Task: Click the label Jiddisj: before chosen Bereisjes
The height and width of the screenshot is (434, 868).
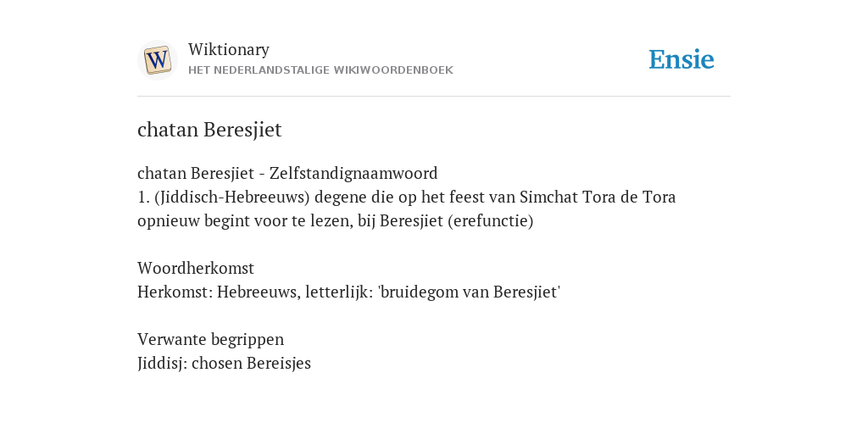Action: pyautogui.click(x=162, y=363)
